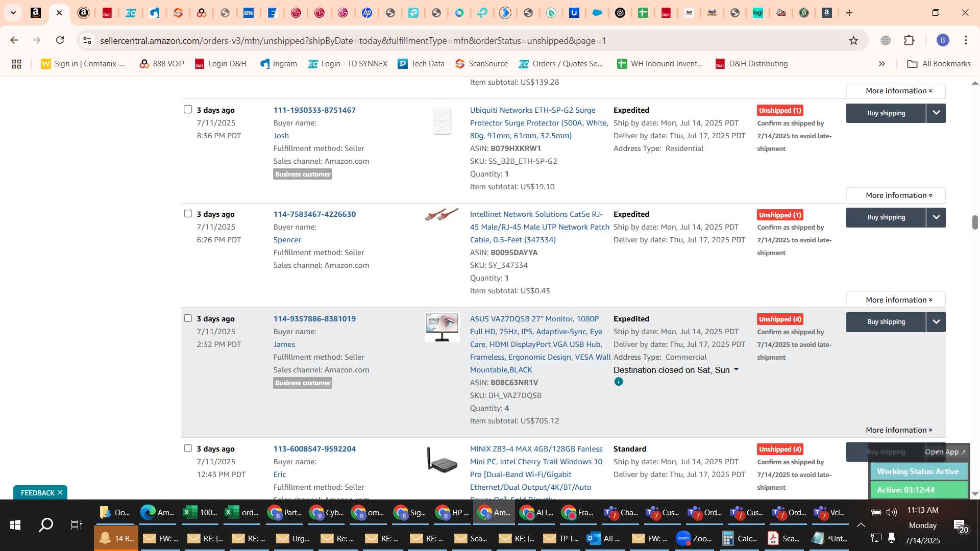Bookmark this page with the star icon
Viewport: 980px width, 551px height.
click(853, 40)
